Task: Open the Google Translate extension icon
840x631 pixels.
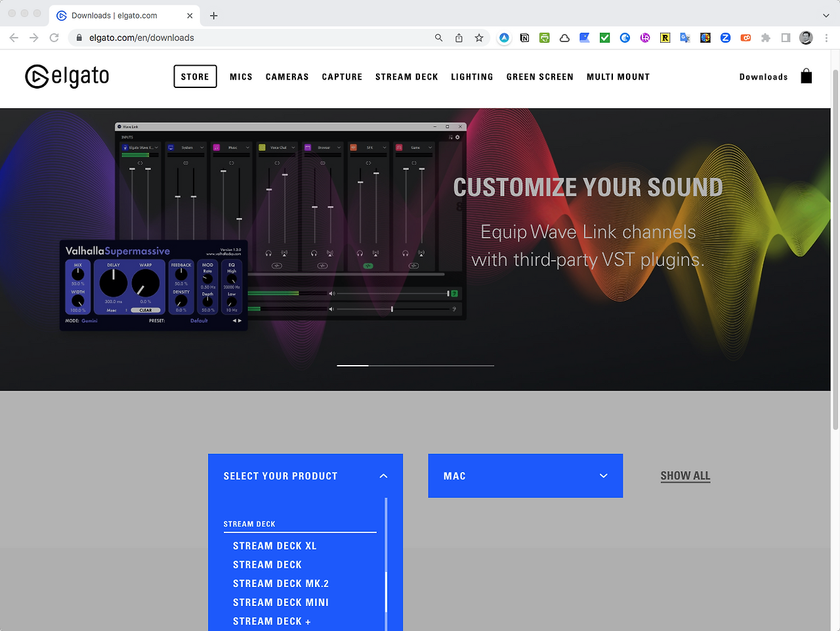Action: [685, 38]
